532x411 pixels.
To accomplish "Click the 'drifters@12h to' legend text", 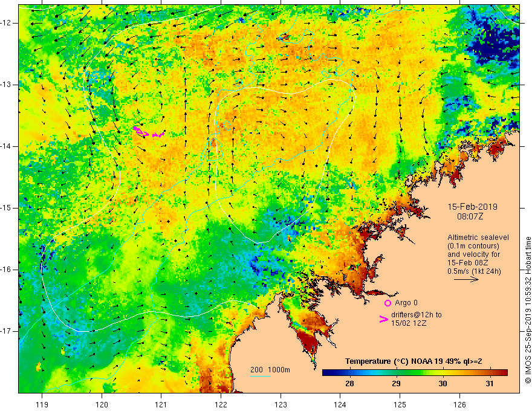I will (x=417, y=315).
